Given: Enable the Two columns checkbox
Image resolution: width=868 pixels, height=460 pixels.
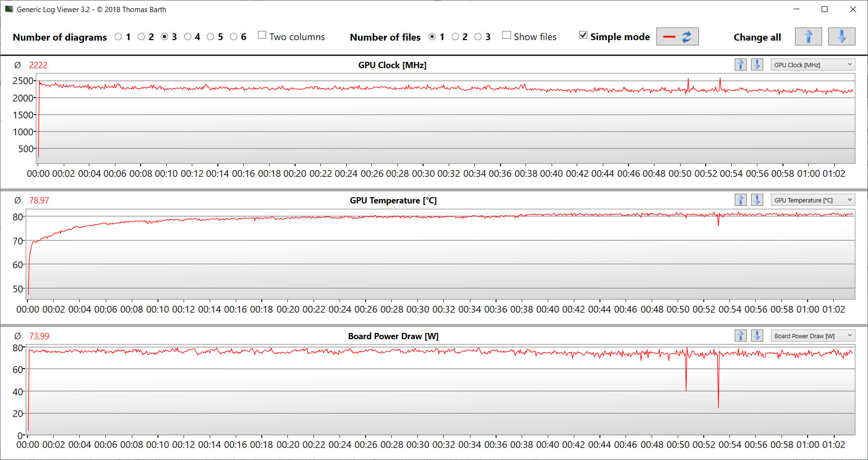Looking at the screenshot, I should click(x=262, y=35).
